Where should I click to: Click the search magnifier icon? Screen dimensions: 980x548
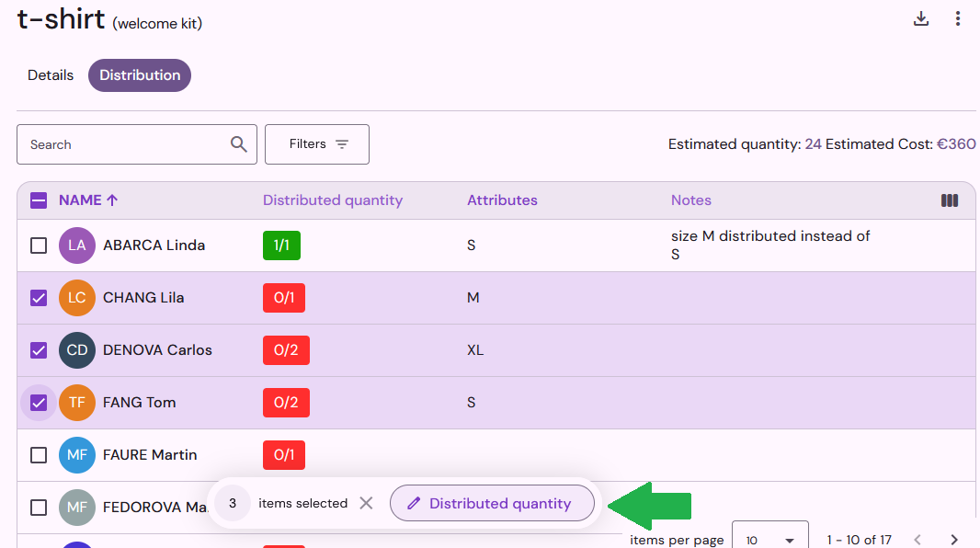coord(239,144)
